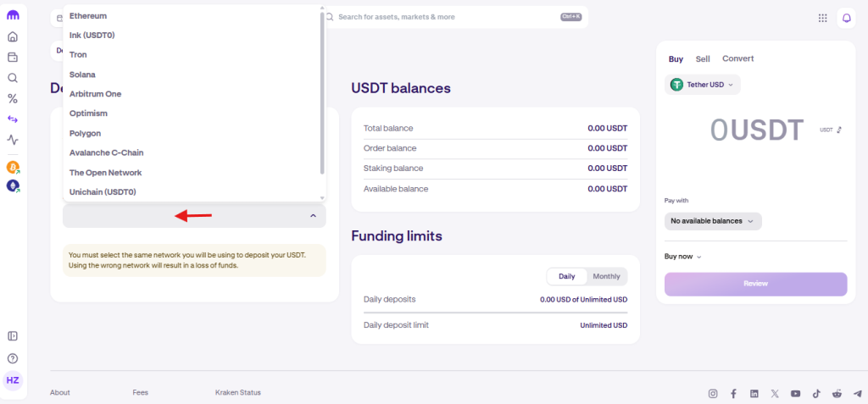Switch to Buy tab

point(676,58)
